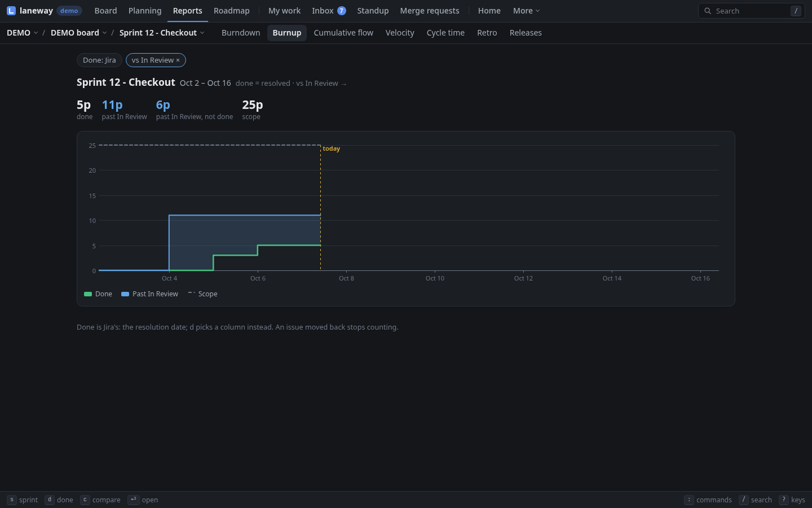Open the Releases tab
The width and height of the screenshot is (812, 508).
526,33
